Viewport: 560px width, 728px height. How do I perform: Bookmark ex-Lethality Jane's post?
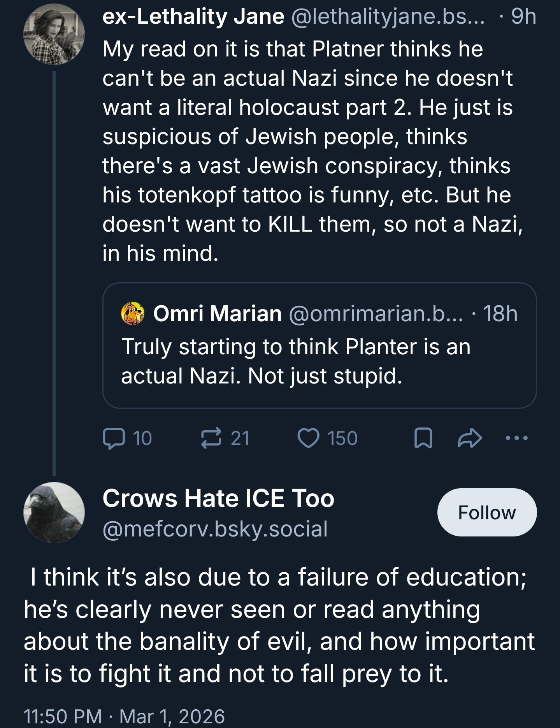(423, 438)
